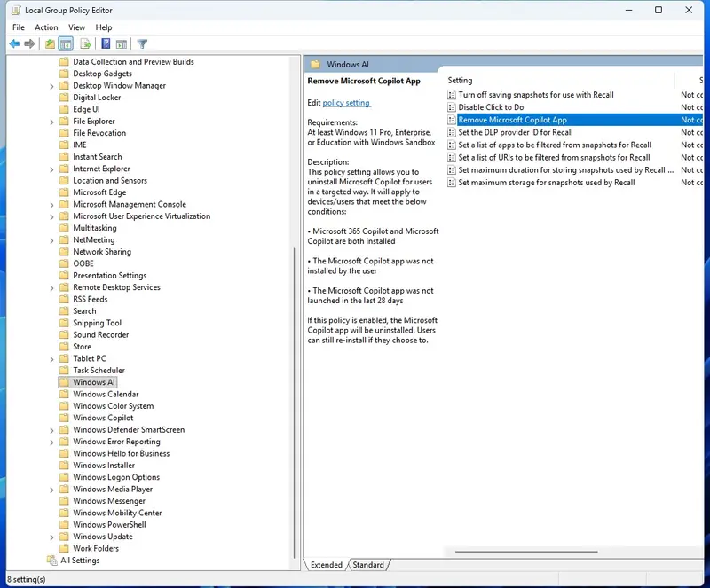Viewport: 710px width, 588px height.
Task: Click the Forward arrow toolbar icon
Action: 29,44
